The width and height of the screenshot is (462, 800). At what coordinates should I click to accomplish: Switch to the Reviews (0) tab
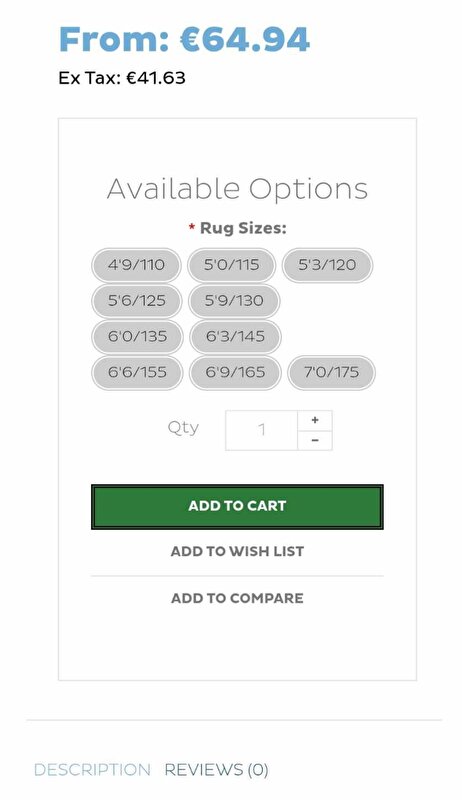point(216,769)
